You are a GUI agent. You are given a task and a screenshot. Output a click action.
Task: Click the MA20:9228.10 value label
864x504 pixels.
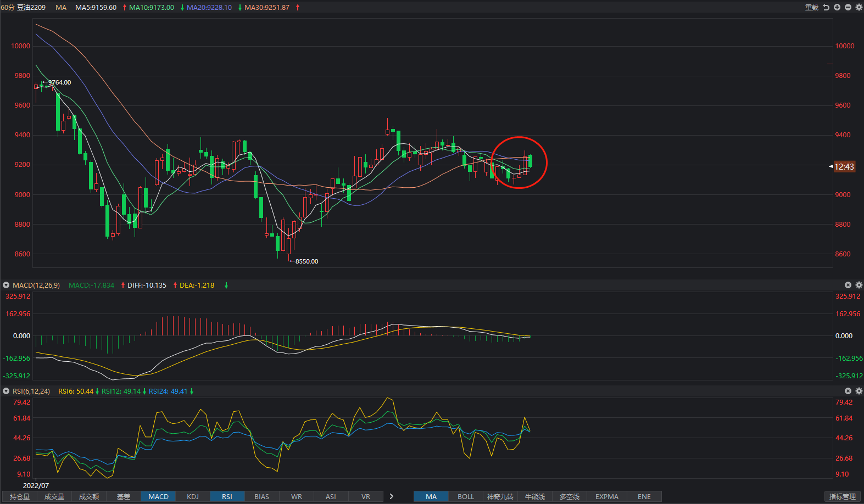pyautogui.click(x=209, y=7)
